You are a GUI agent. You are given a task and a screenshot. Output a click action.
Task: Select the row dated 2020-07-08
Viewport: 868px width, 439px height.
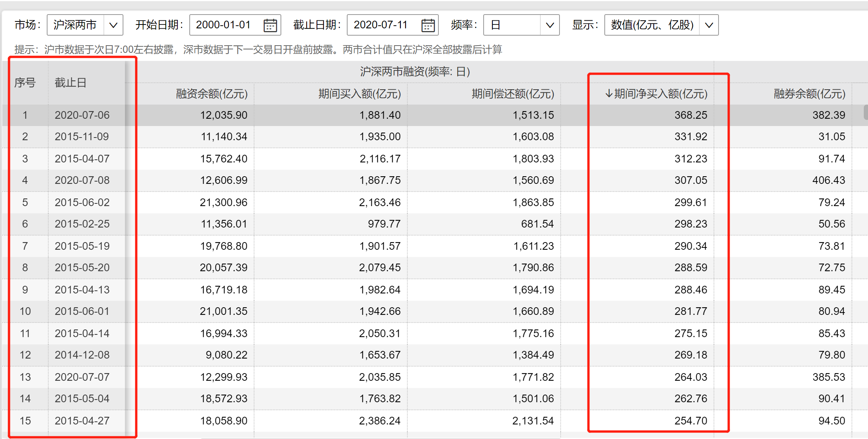82,180
